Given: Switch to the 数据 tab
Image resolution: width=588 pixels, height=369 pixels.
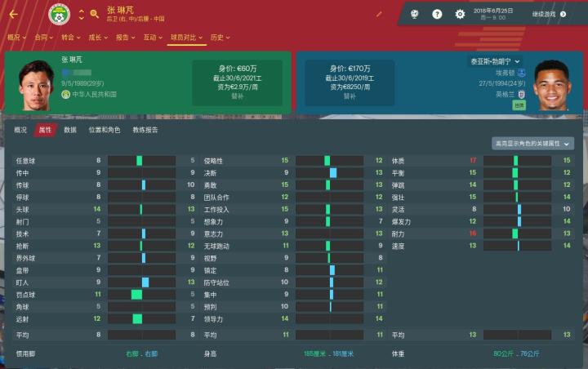Looking at the screenshot, I should (x=70, y=130).
